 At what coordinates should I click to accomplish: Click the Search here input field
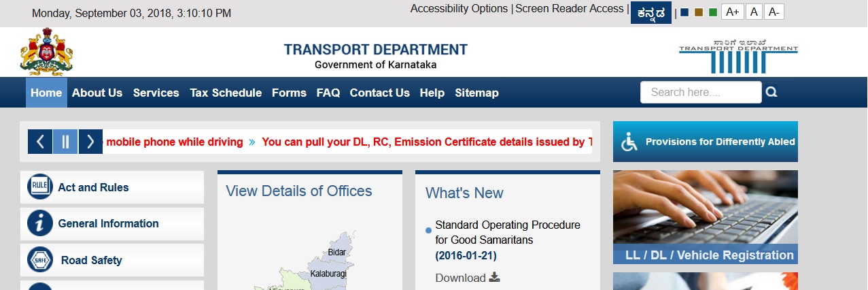tap(700, 92)
